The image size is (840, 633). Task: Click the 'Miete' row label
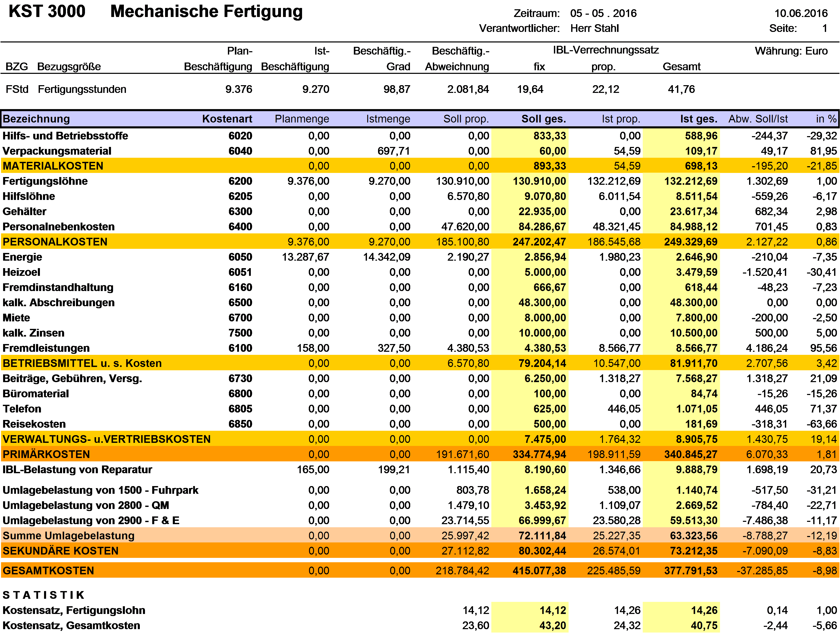(16, 318)
